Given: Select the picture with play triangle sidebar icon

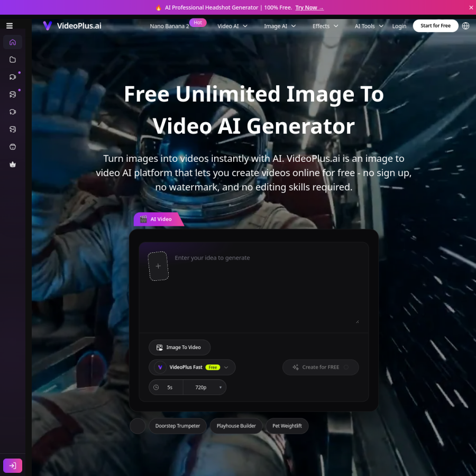Looking at the screenshot, I should pyautogui.click(x=13, y=95).
